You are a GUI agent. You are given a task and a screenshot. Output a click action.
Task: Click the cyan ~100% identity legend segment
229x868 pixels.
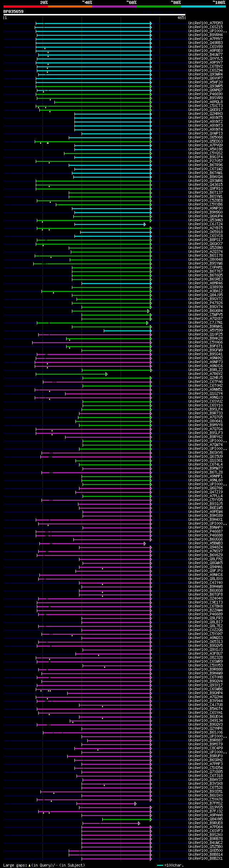pyautogui.click(x=203, y=6)
